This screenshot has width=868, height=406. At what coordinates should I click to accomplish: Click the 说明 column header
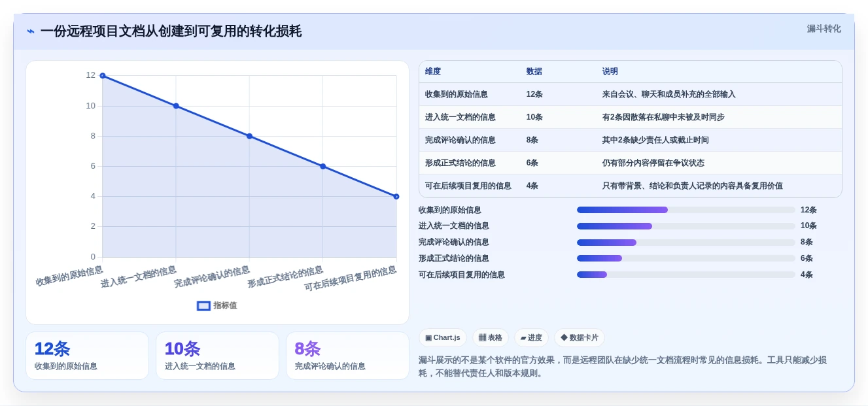pyautogui.click(x=610, y=71)
